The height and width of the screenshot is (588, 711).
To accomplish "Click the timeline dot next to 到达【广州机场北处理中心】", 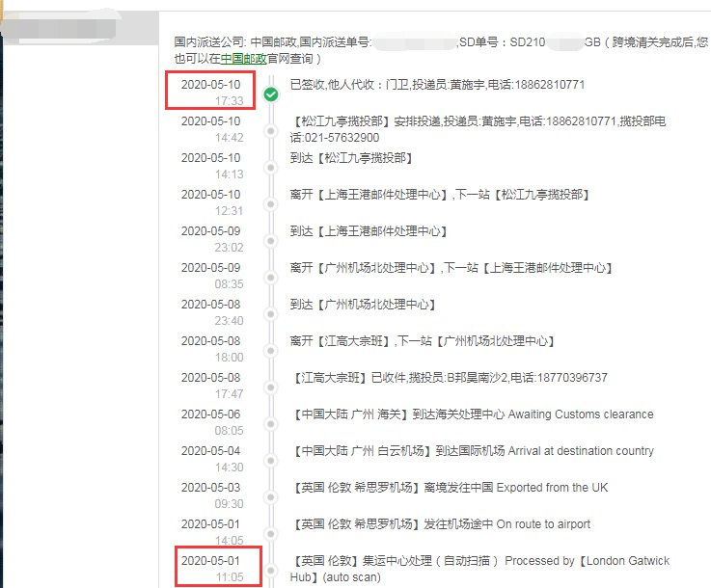I will [x=271, y=313].
